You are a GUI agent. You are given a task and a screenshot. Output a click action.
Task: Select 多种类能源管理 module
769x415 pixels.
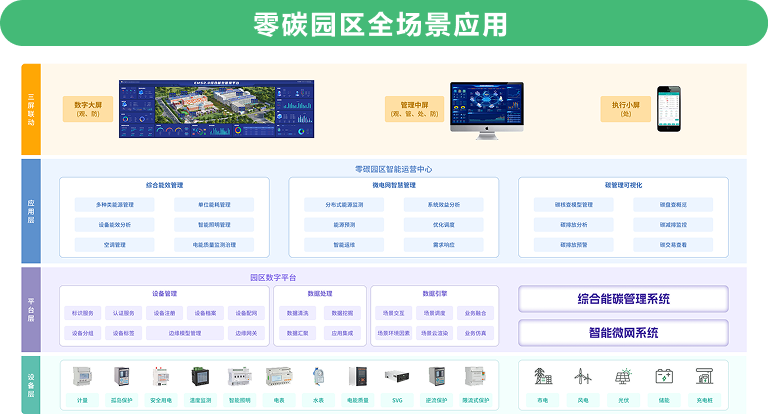(x=115, y=205)
